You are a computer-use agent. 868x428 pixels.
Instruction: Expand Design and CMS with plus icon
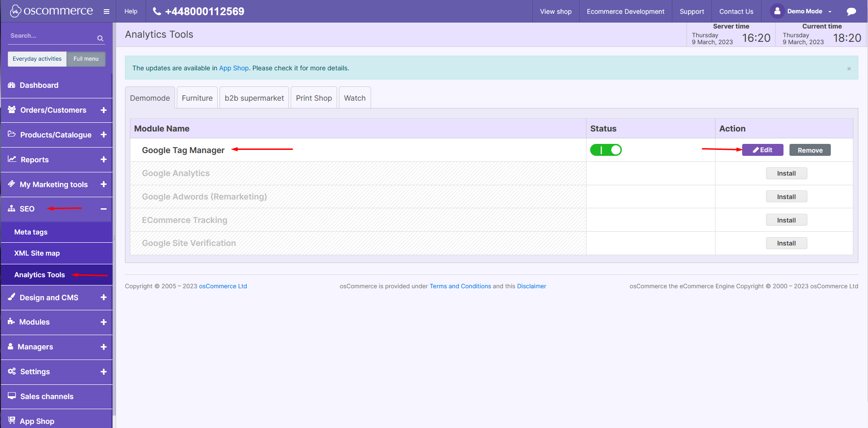coord(103,297)
